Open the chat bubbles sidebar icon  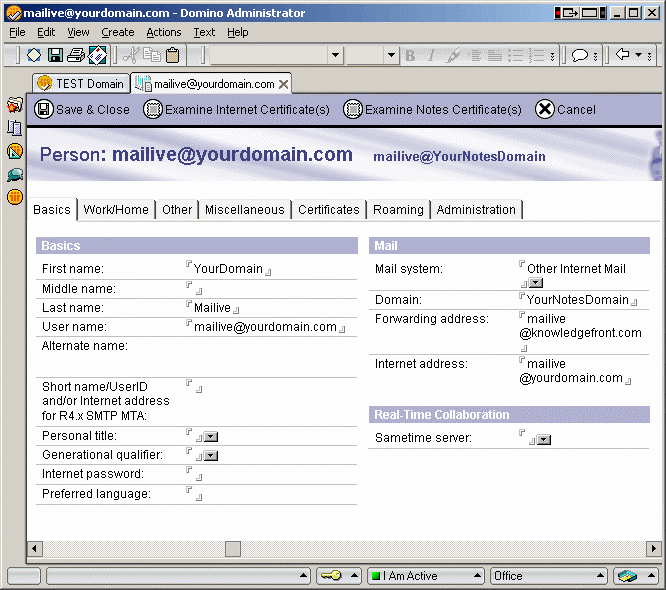point(15,175)
